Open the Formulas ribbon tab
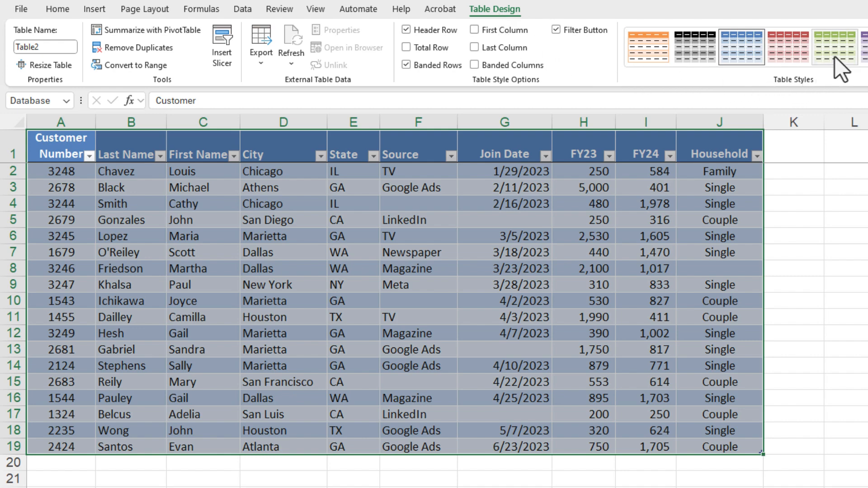 pos(201,9)
